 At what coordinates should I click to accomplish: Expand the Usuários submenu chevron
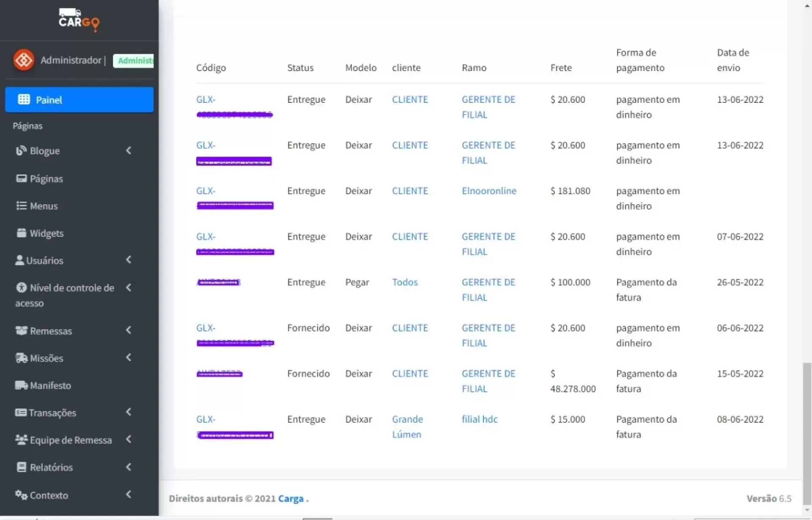[129, 260]
